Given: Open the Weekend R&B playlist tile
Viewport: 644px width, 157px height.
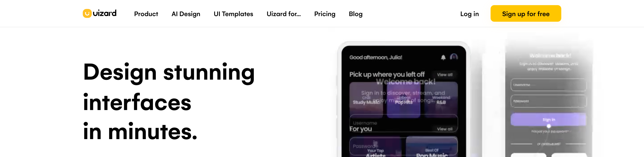Looking at the screenshot, I should click(x=441, y=100).
